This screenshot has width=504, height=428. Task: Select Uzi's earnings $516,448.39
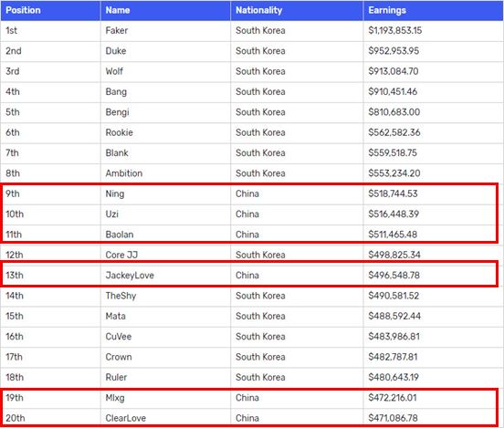coord(394,214)
